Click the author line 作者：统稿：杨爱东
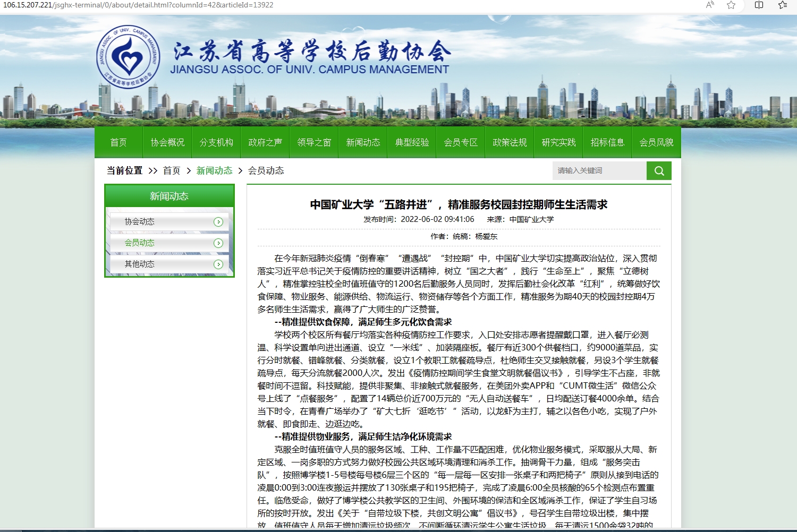797x532 pixels. click(464, 236)
